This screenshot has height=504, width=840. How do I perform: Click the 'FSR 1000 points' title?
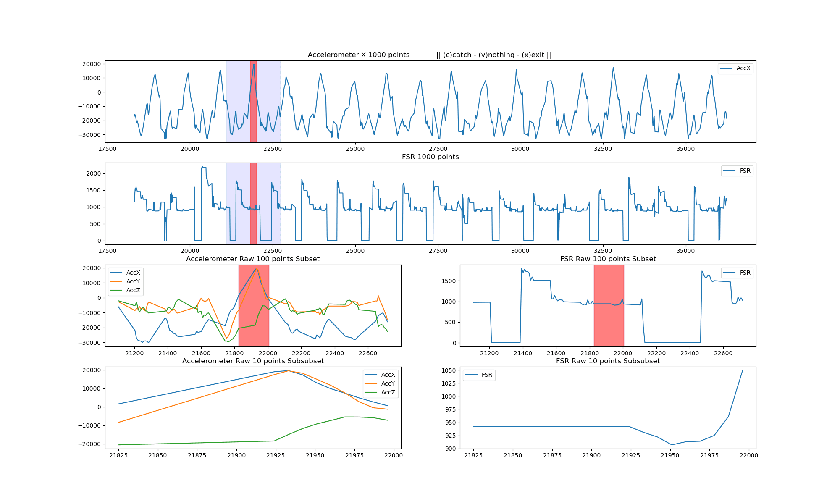430,157
